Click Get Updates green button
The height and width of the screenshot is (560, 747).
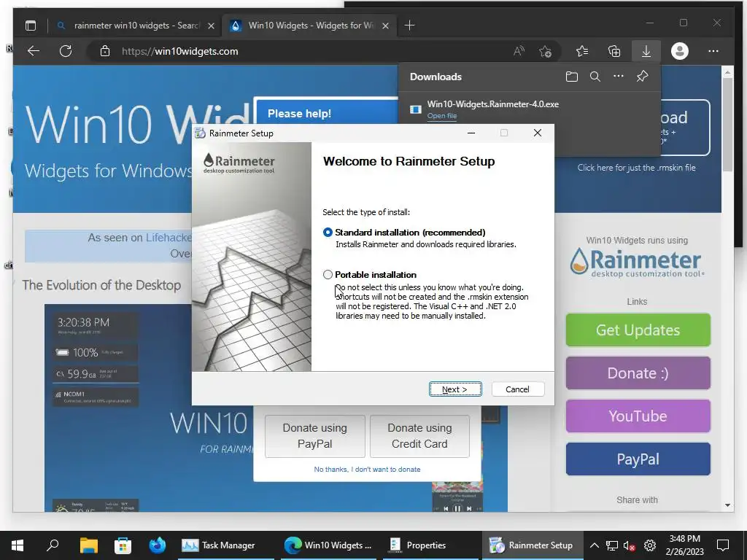638,330
